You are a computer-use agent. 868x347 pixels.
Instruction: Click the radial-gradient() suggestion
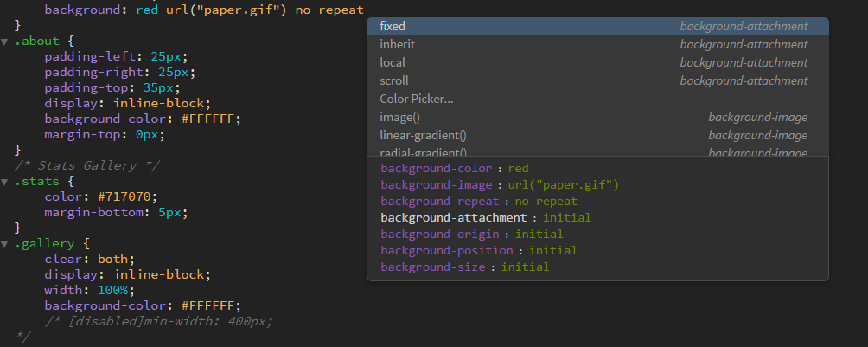pyautogui.click(x=423, y=152)
